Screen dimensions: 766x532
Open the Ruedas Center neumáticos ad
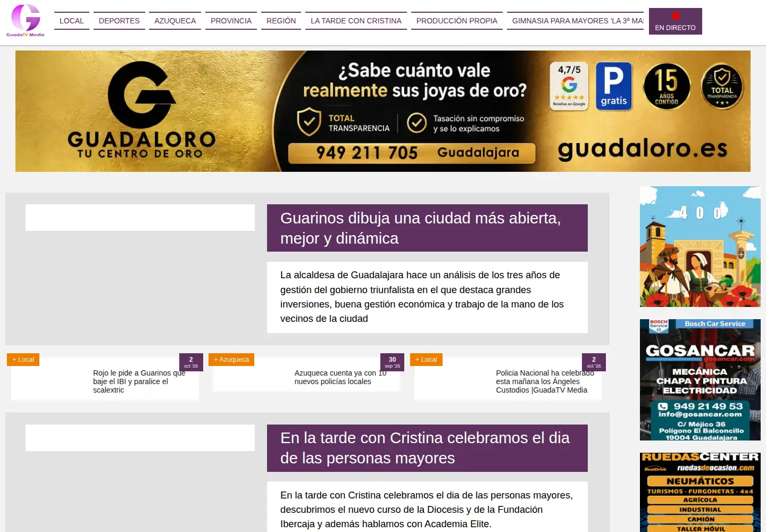[700, 492]
